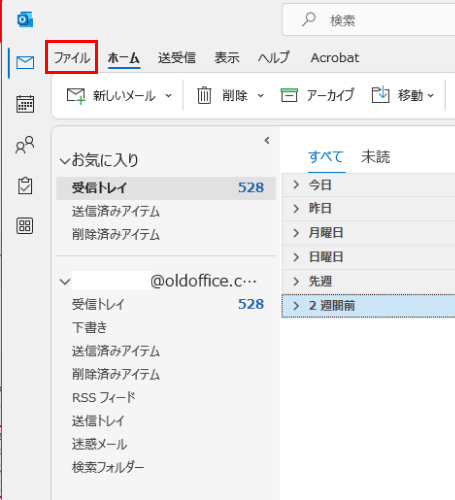Click the 検索 search box
455x500 pixels.
(x=369, y=20)
